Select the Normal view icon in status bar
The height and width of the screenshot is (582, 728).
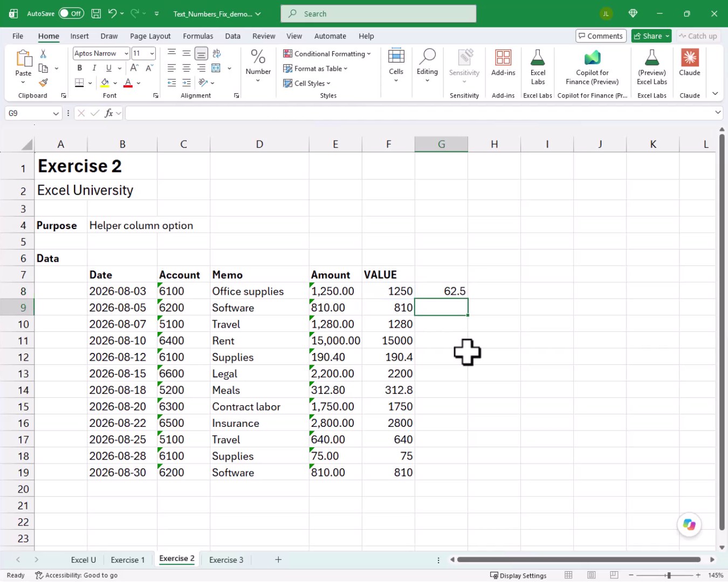click(568, 575)
